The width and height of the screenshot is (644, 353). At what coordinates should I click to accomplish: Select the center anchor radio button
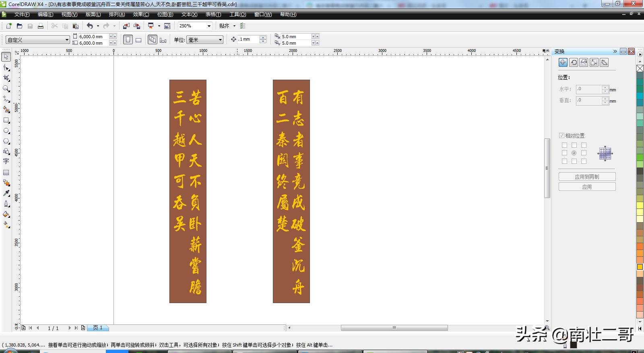pos(574,153)
